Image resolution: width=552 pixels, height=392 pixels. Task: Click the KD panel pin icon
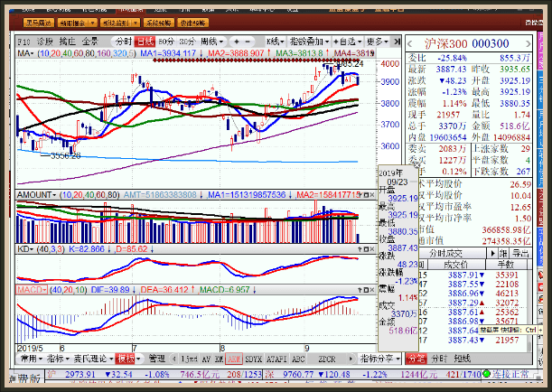click(x=360, y=249)
